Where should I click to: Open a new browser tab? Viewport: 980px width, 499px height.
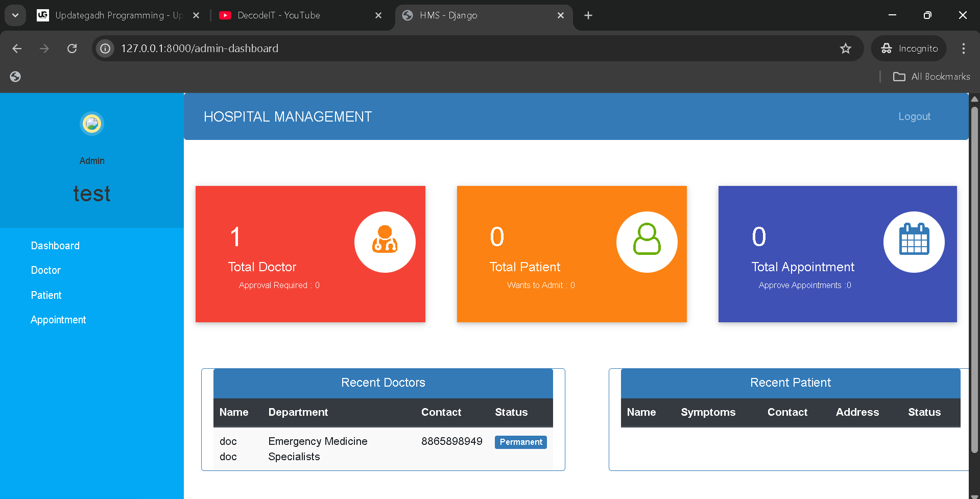(x=588, y=15)
